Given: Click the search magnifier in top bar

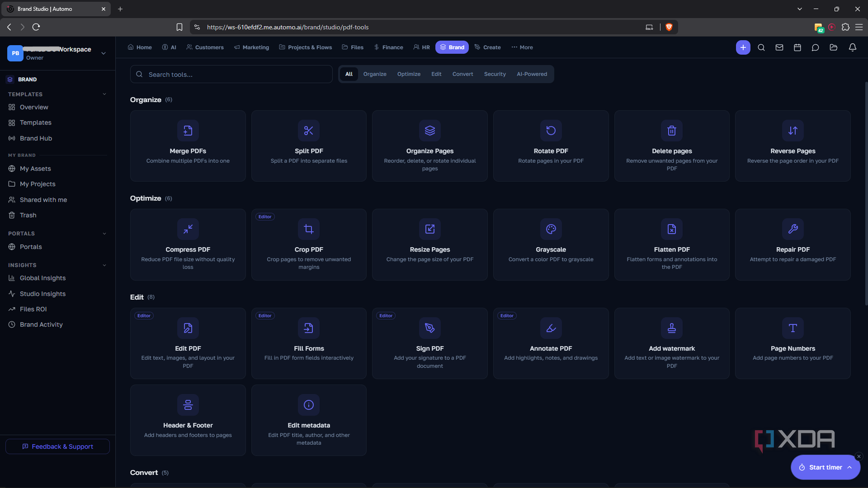Looking at the screenshot, I should [x=761, y=47].
